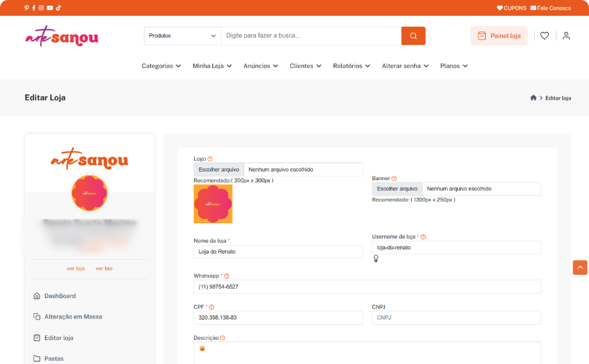Image resolution: width=589 pixels, height=364 pixels.
Task: Open the user account icon
Action: point(566,36)
